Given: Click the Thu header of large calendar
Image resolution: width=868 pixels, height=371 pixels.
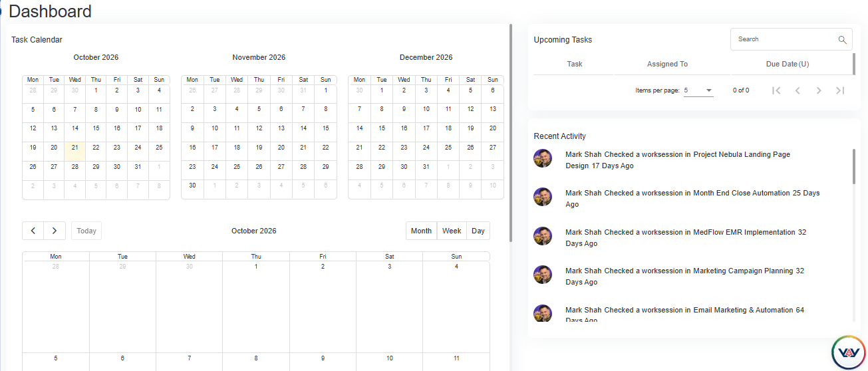Looking at the screenshot, I should (256, 256).
